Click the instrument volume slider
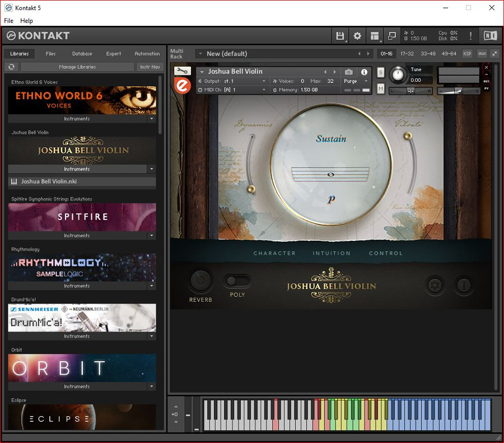This screenshot has width=504, height=443. pyautogui.click(x=458, y=91)
